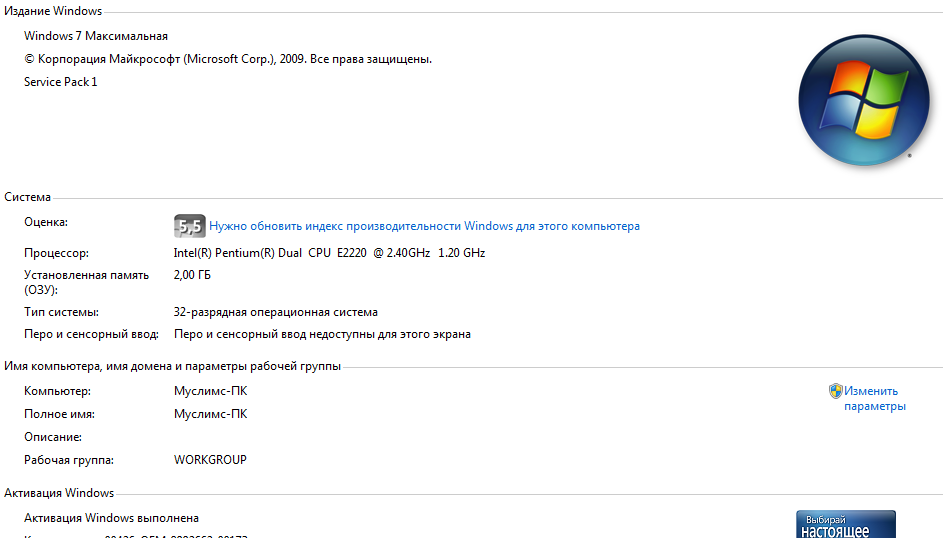The height and width of the screenshot is (538, 952).
Task: Click the Intel Pentium Dual E2220 processor value
Action: (x=329, y=253)
